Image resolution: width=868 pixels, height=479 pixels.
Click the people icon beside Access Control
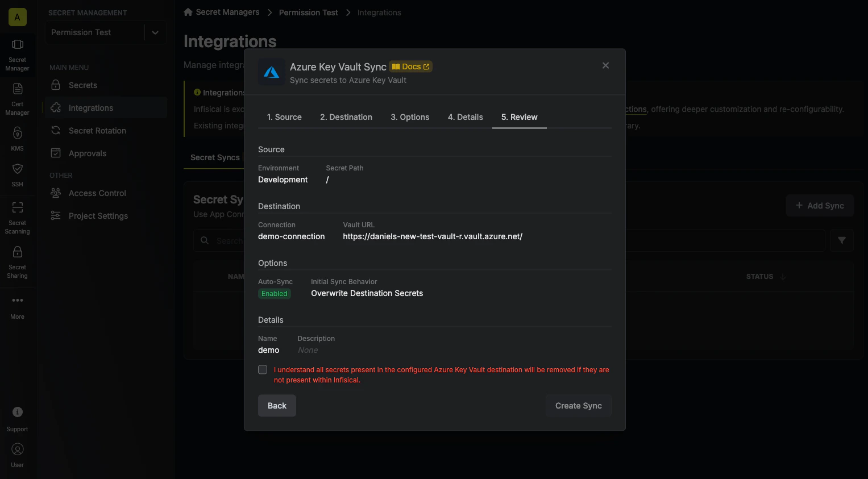56,193
